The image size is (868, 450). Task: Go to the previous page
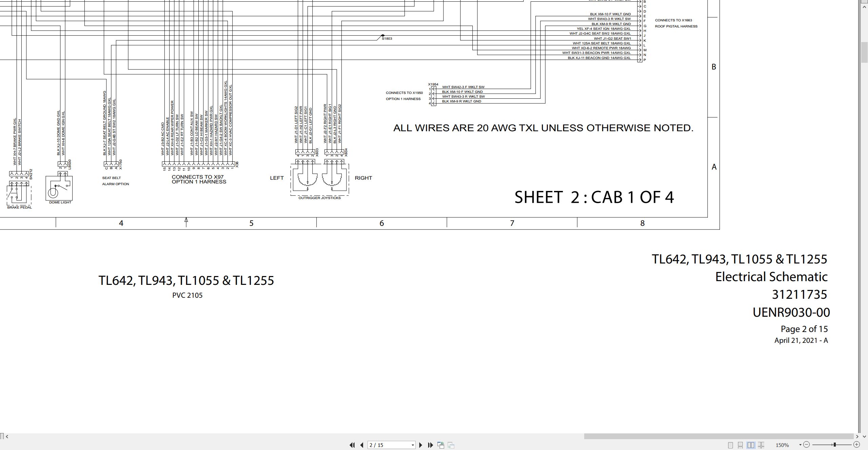point(362,445)
